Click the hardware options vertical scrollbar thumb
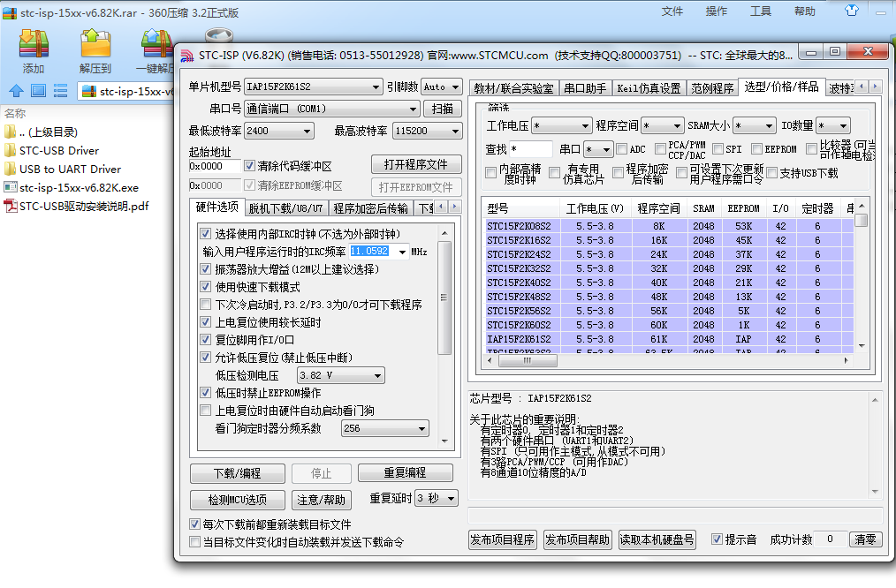This screenshot has height=588, width=896. (444, 298)
